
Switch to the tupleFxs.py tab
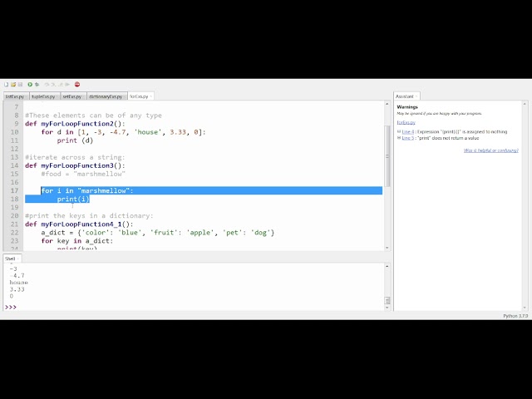tap(45, 96)
